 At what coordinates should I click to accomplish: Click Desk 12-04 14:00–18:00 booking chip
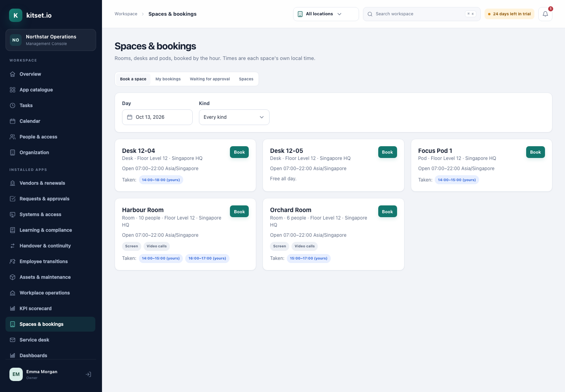pos(161,180)
